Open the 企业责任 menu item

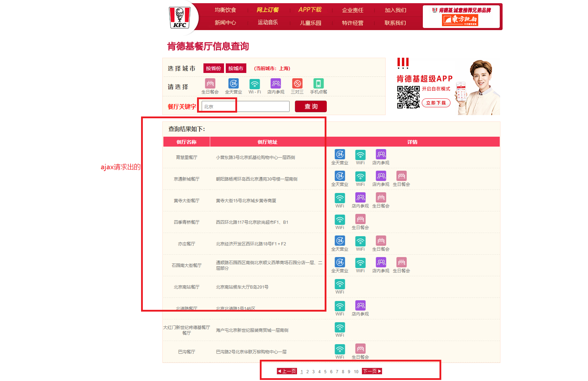[x=353, y=10]
